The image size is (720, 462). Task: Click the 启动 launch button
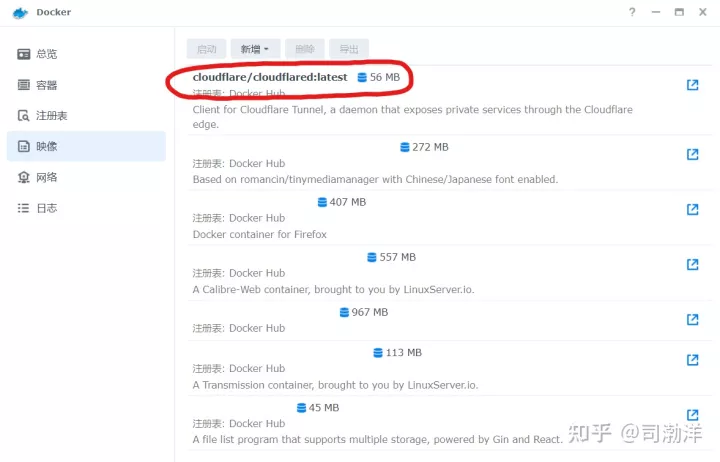[x=206, y=49]
